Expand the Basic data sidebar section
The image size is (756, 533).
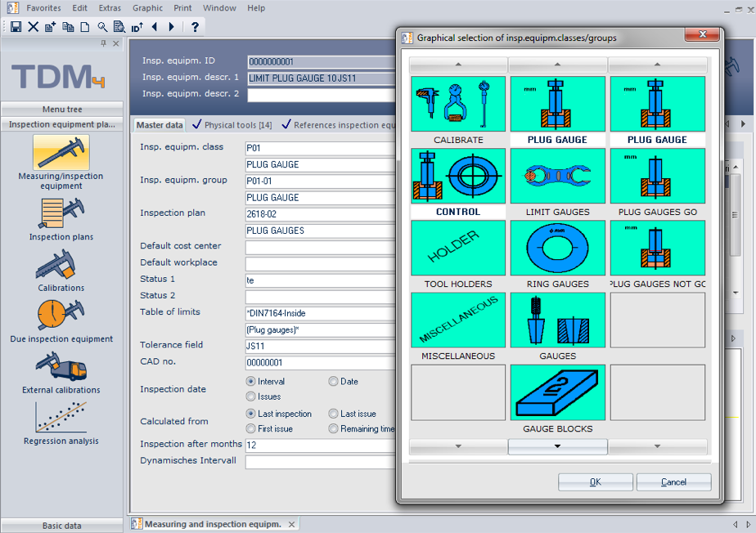point(61,526)
